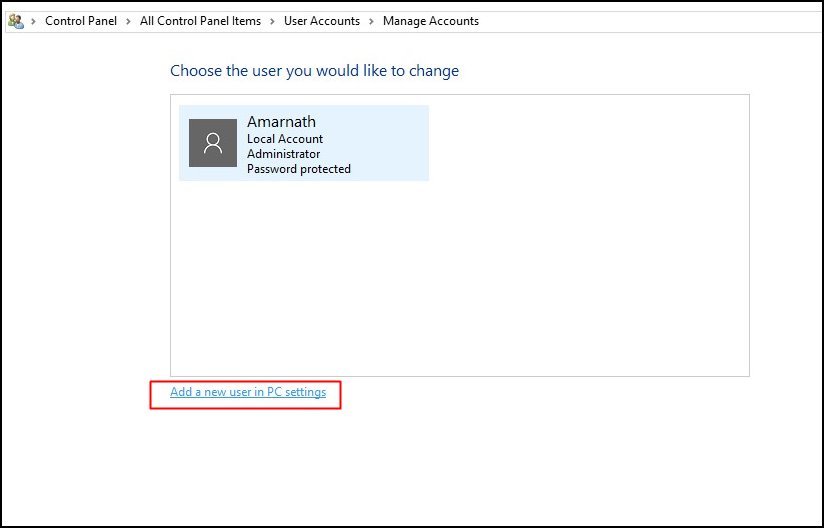This screenshot has width=824, height=528.
Task: Click the User Accounts icon in address bar
Action: click(x=16, y=21)
